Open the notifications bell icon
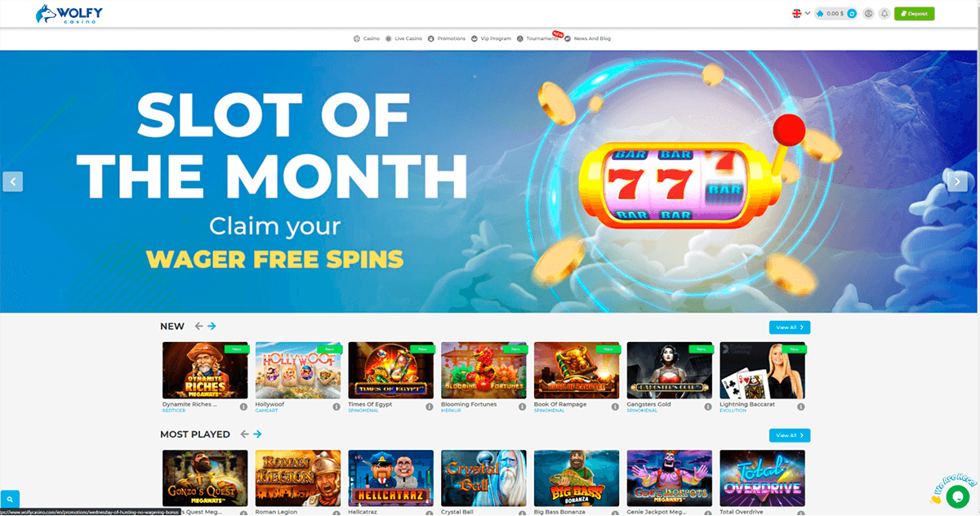 pos(884,14)
